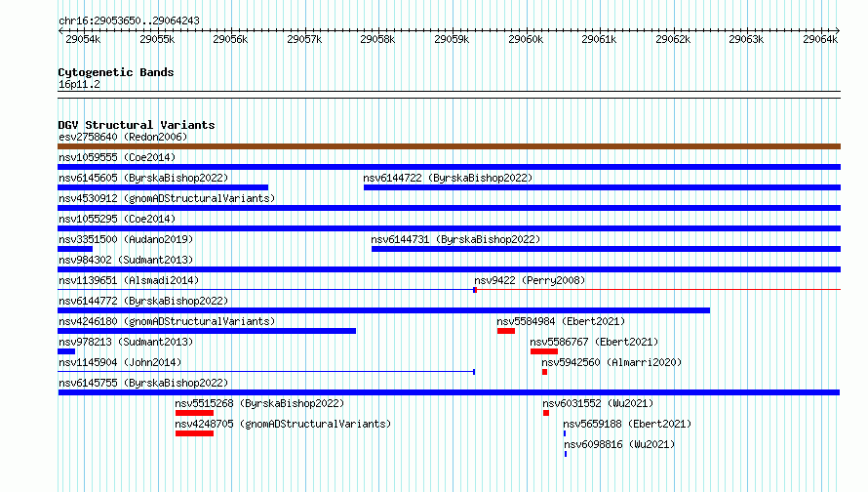This screenshot has height=492, width=868.
Task: Open the nsv5942560 (Almarri2020) label
Action: (612, 362)
